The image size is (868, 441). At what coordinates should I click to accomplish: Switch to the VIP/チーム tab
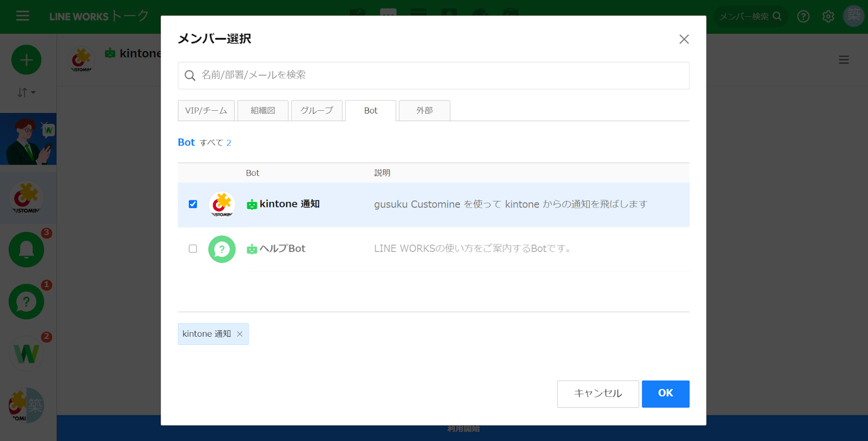206,110
